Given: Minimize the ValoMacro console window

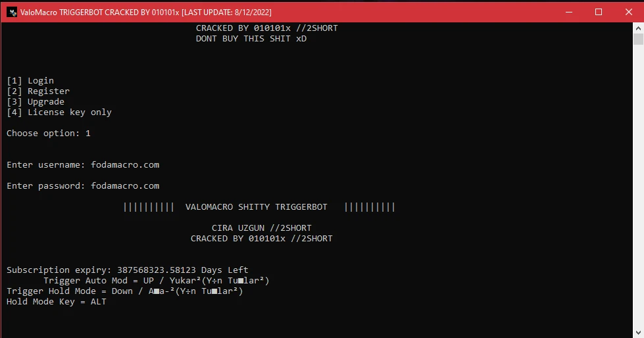Looking at the screenshot, I should pyautogui.click(x=569, y=12).
